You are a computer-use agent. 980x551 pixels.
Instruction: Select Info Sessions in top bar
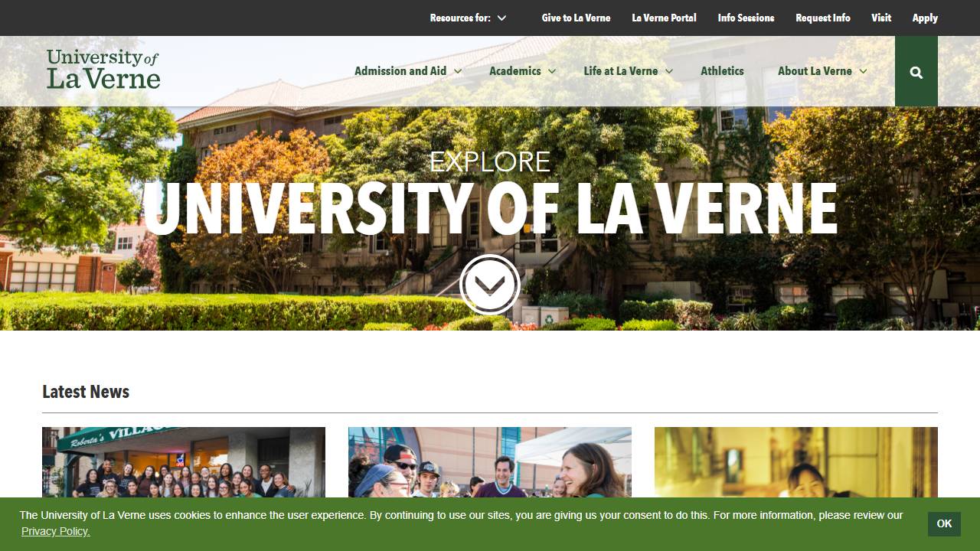tap(746, 18)
